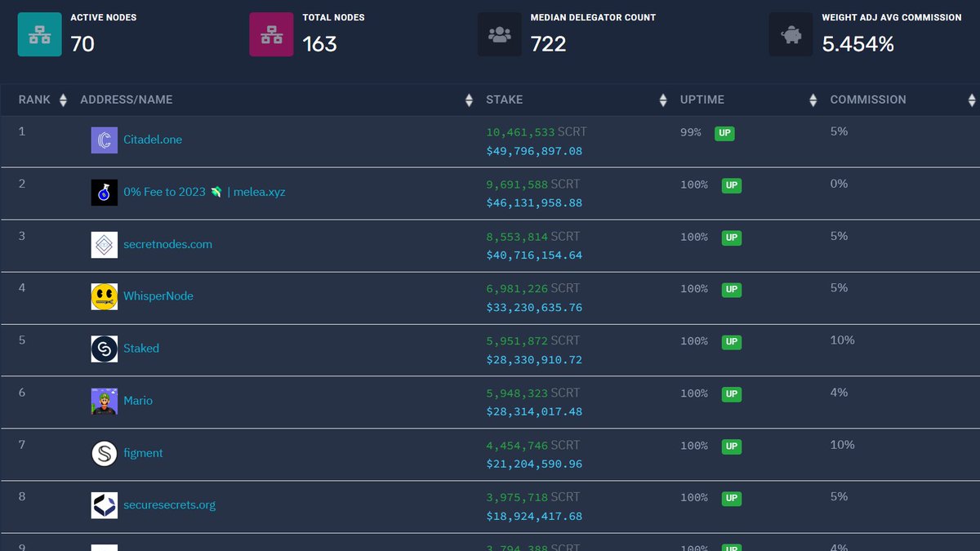Click the UPTIME column header
980x551 pixels.
click(702, 100)
